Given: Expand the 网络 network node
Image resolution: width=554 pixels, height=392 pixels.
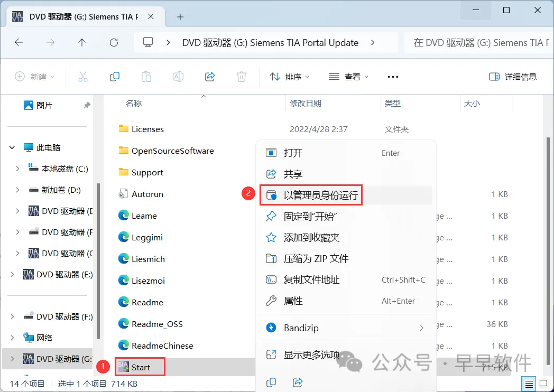Looking at the screenshot, I should pyautogui.click(x=12, y=338).
